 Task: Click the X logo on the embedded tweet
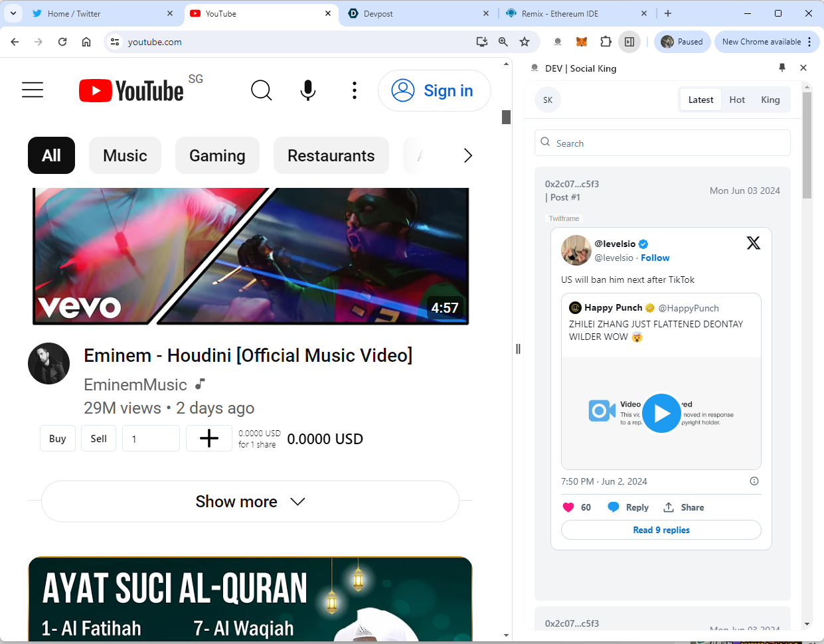753,242
